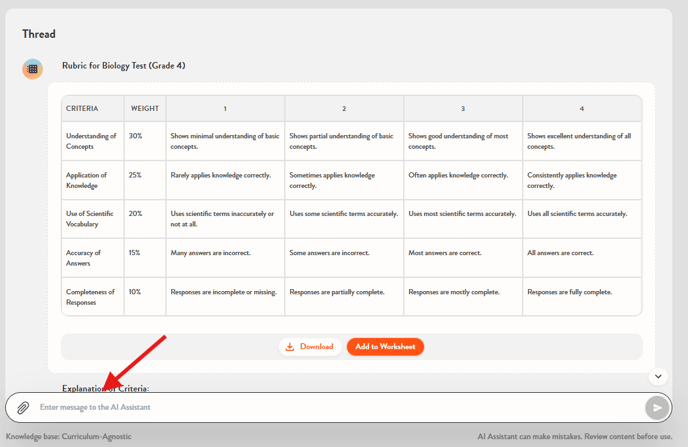Click the paperclip attach file icon
Screen dimensions: 688x447
coord(23,408)
